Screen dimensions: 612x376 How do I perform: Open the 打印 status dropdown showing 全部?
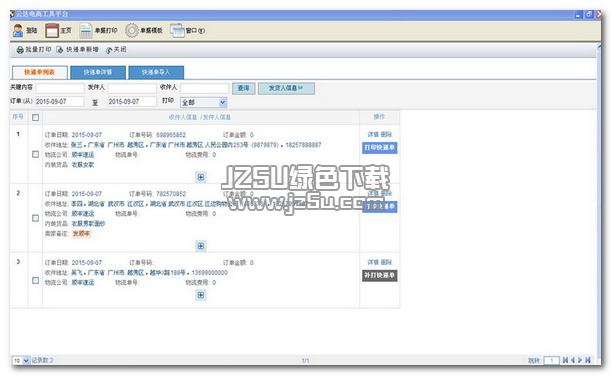(x=203, y=102)
